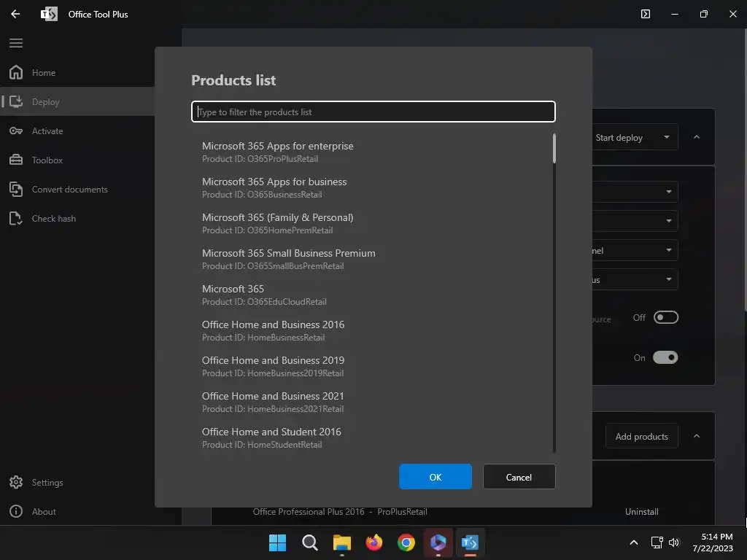Show hidden system tray icons
The width and height of the screenshot is (747, 560).
(634, 542)
